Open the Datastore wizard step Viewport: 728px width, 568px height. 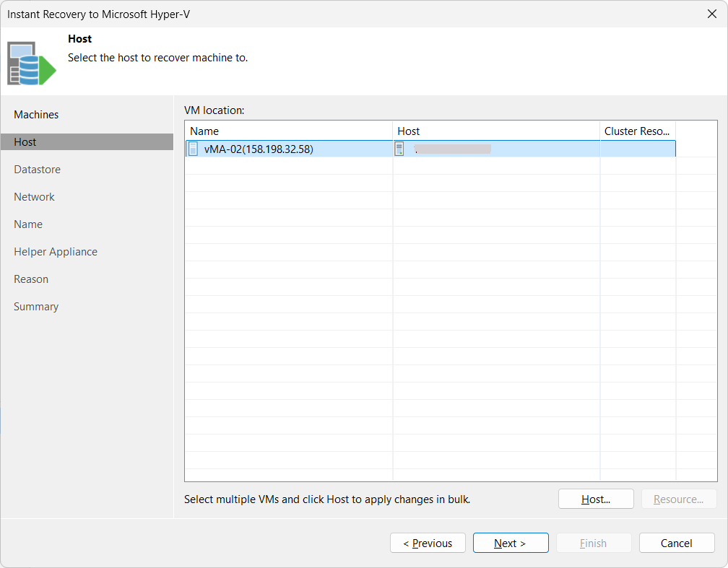tap(37, 170)
